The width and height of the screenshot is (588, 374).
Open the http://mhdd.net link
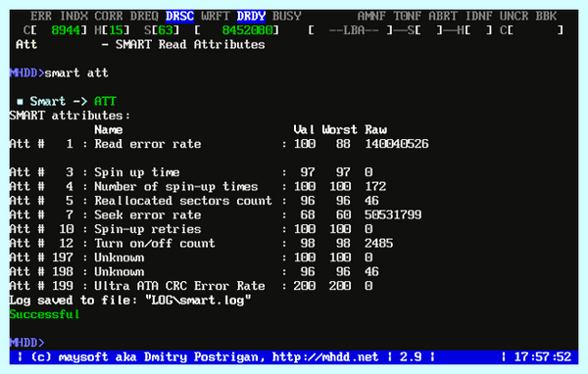point(325,357)
